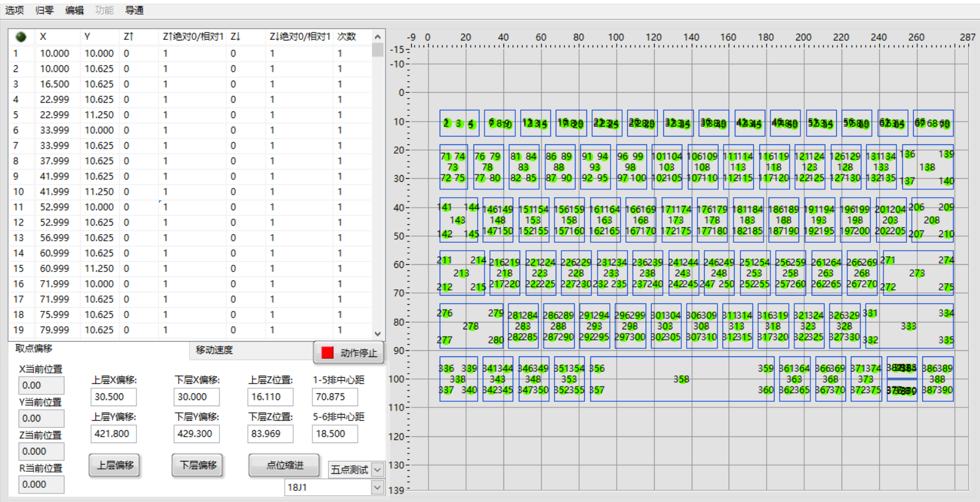
Task: Click the red stop indicator square
Action: click(327, 353)
